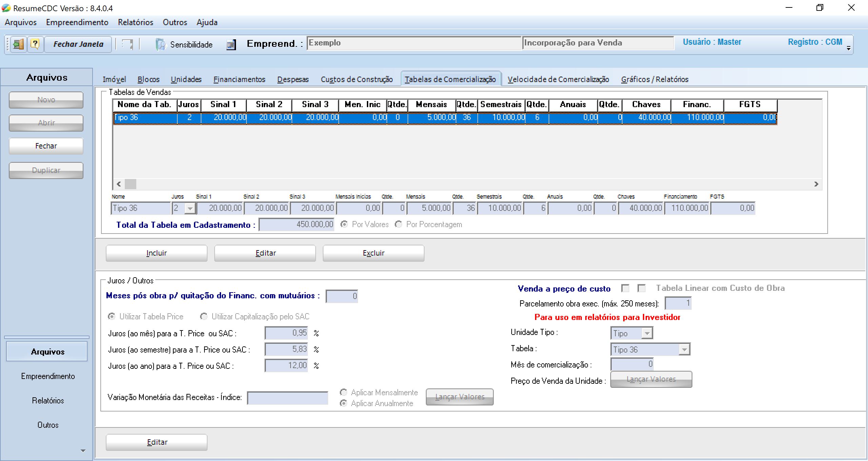The width and height of the screenshot is (868, 461).
Task: Click left arrow of sales table scrollbar
Action: (x=119, y=184)
